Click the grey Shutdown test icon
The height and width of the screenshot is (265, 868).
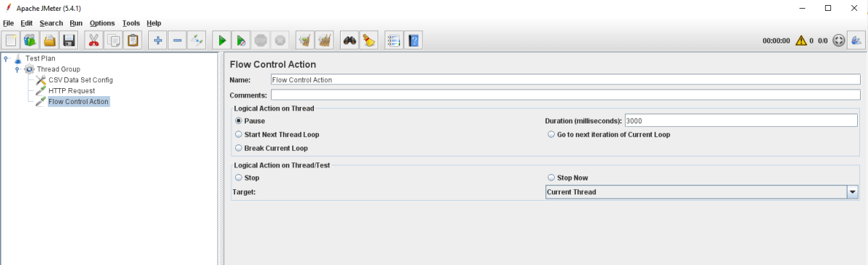pos(281,40)
